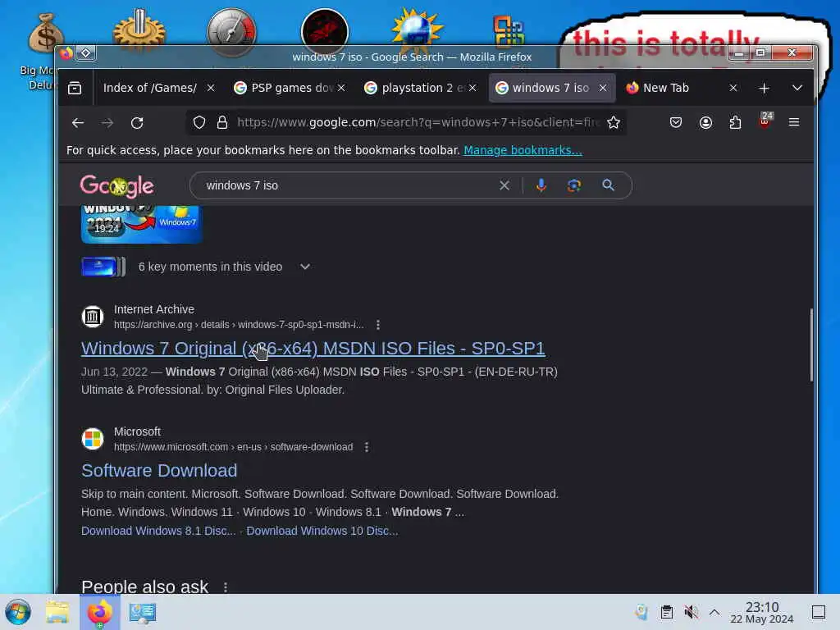Open the taskbar clock showing 23:10

tap(762, 612)
